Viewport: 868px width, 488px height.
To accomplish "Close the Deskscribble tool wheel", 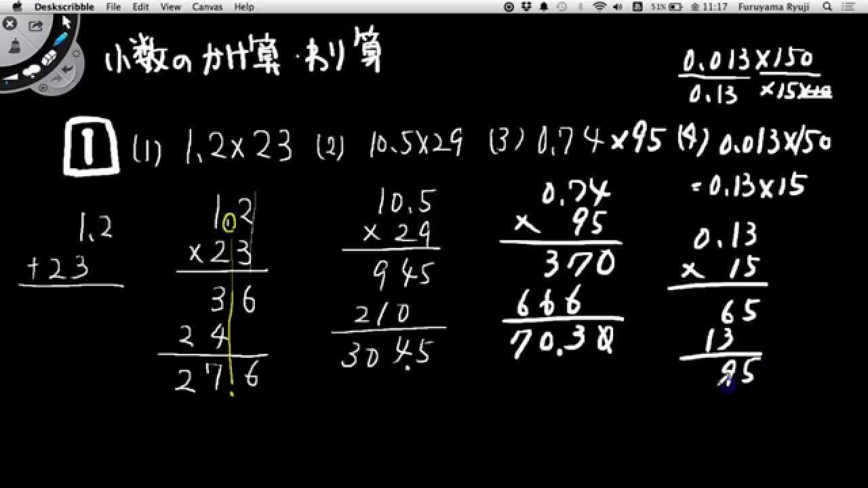I will pyautogui.click(x=9, y=23).
